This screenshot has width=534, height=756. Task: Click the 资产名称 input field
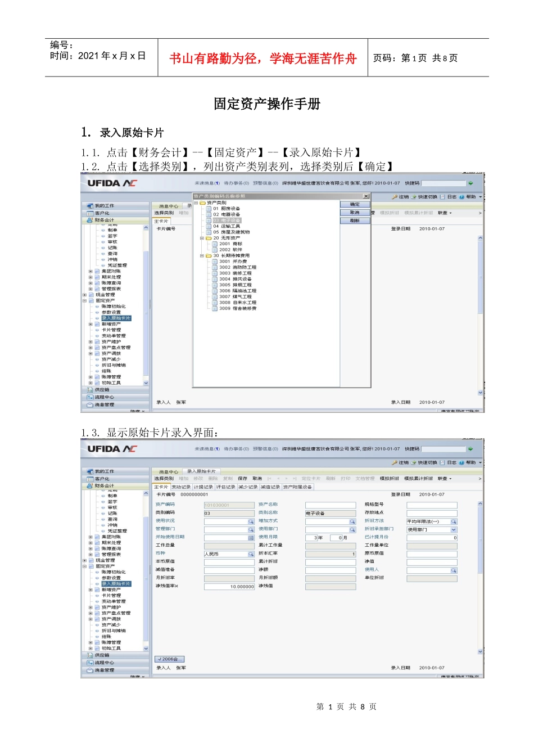click(331, 505)
